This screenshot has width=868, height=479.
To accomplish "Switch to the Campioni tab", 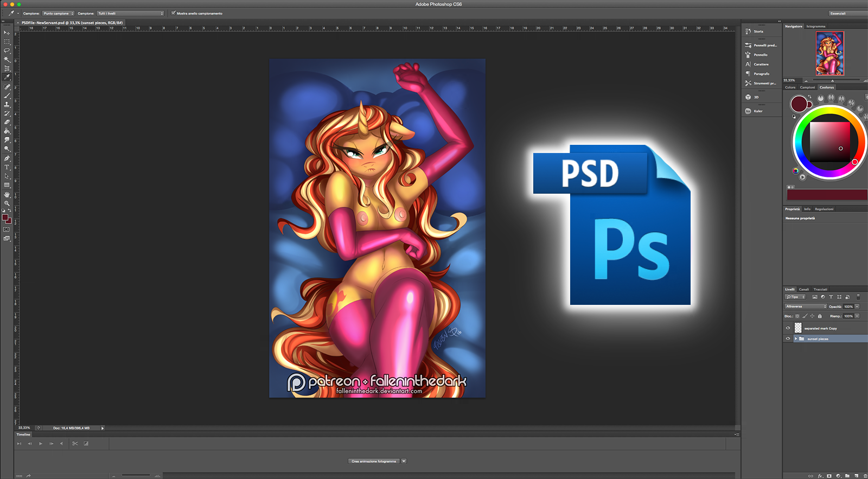I will pyautogui.click(x=807, y=87).
